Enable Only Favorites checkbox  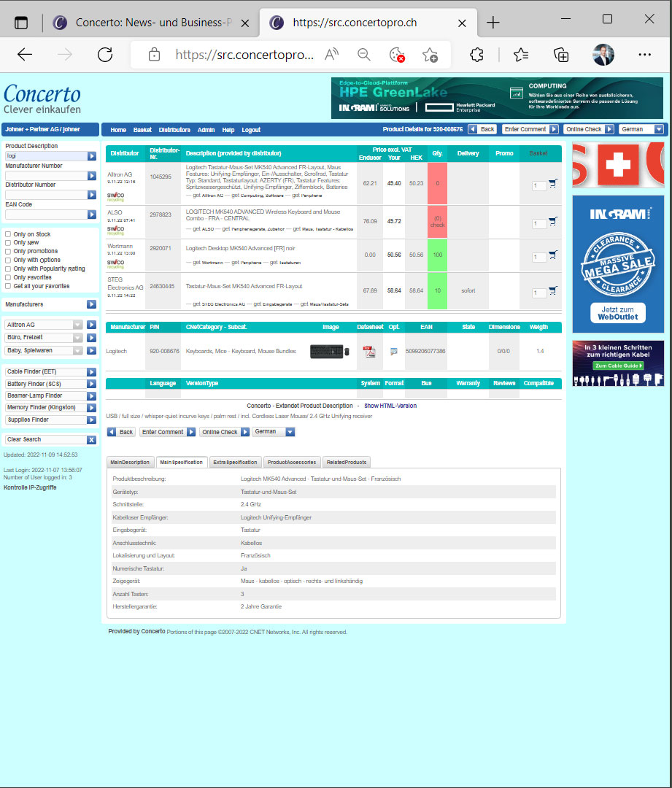[8, 277]
